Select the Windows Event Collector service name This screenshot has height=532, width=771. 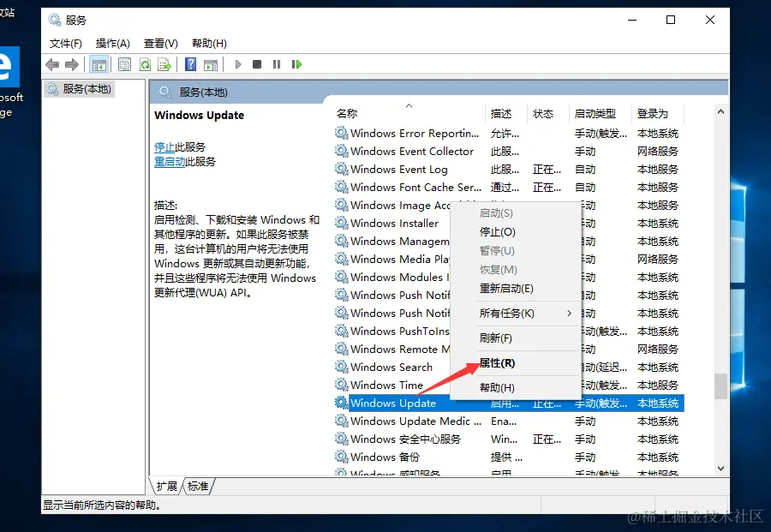coord(412,151)
